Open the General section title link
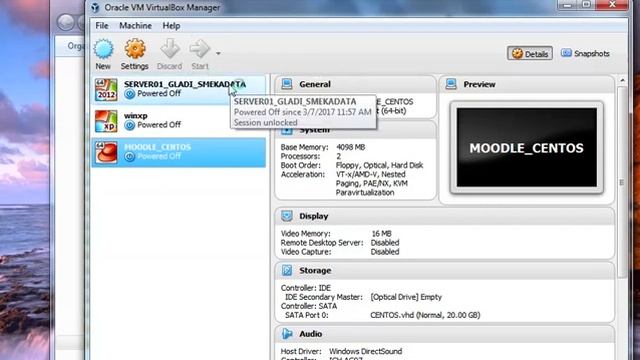Screen dimensions: 640x360 point(315,84)
